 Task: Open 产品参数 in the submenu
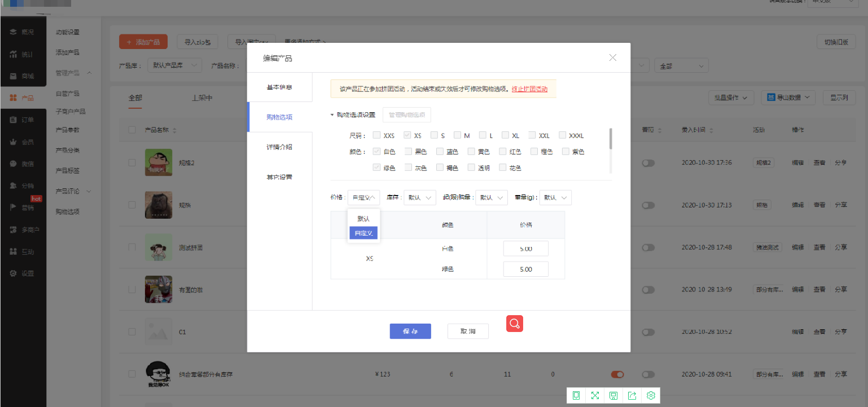pyautogui.click(x=68, y=130)
